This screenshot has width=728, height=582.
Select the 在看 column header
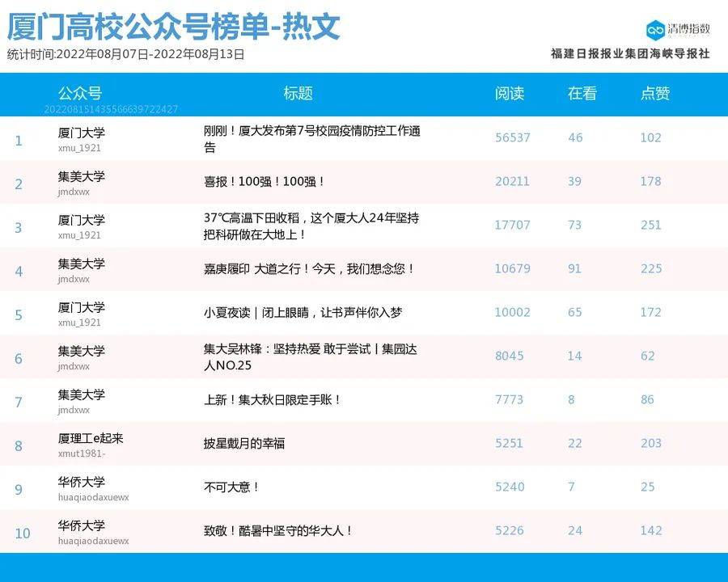click(582, 93)
